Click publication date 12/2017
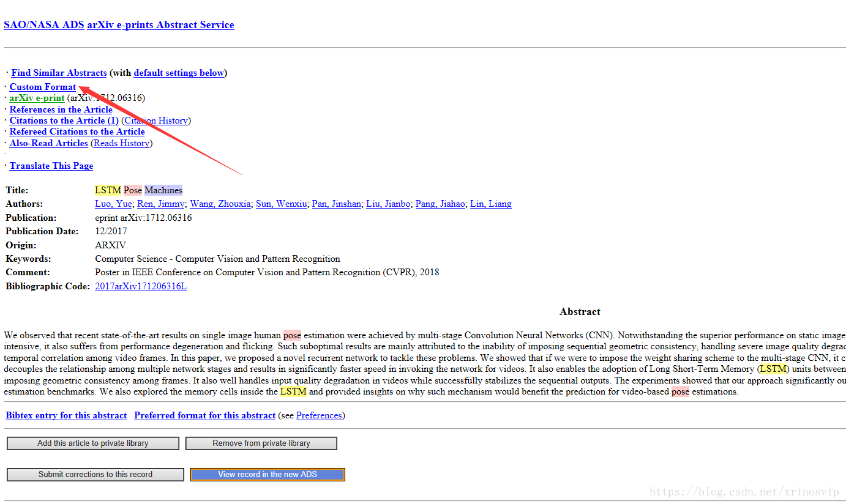 (x=111, y=231)
